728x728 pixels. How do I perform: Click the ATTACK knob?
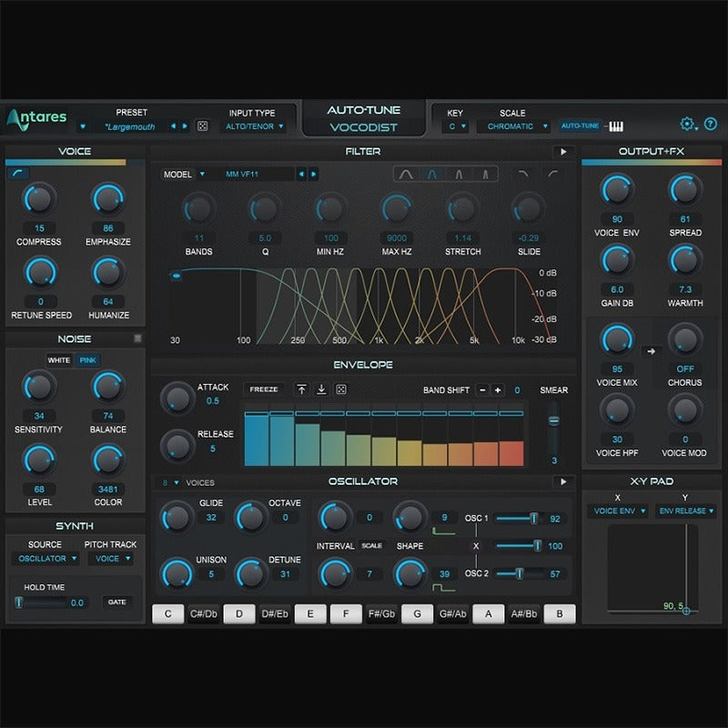pos(177,398)
